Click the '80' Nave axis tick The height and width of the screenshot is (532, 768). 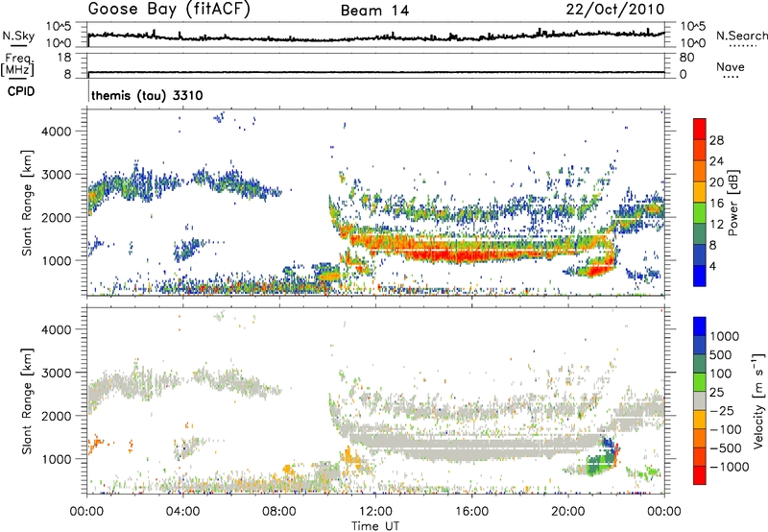686,58
